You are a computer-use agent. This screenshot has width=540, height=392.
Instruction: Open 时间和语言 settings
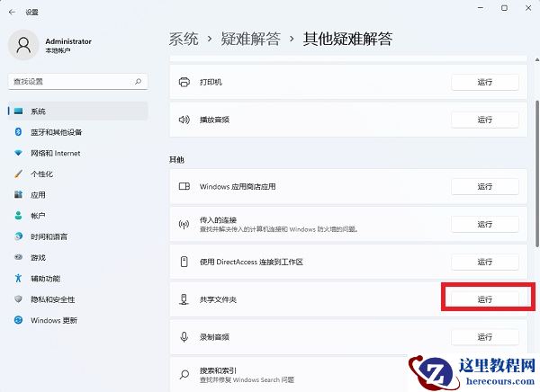pos(78,236)
